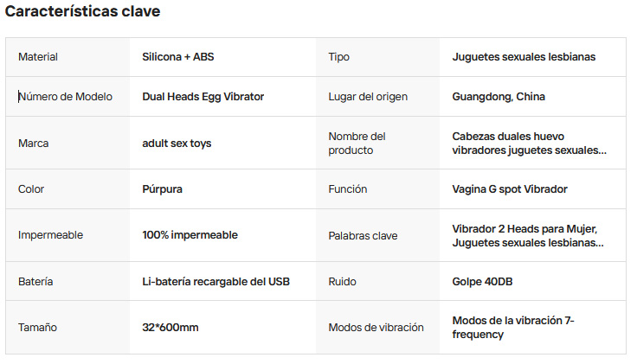Select the "Guangdong, China" origin value

(x=499, y=97)
